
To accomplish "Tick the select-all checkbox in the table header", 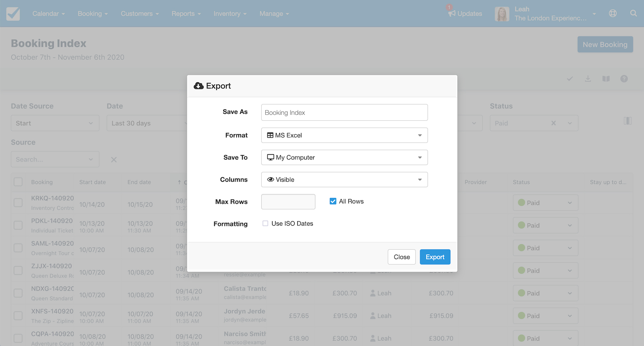I will [18, 182].
